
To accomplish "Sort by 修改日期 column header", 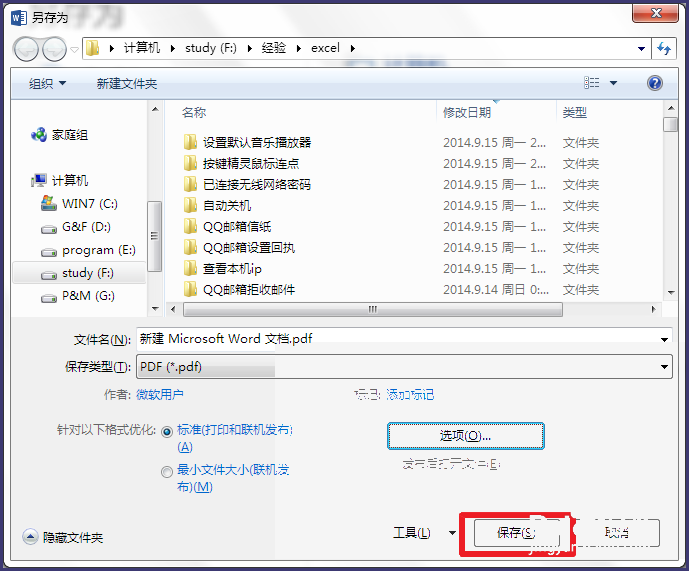I will coord(467,113).
